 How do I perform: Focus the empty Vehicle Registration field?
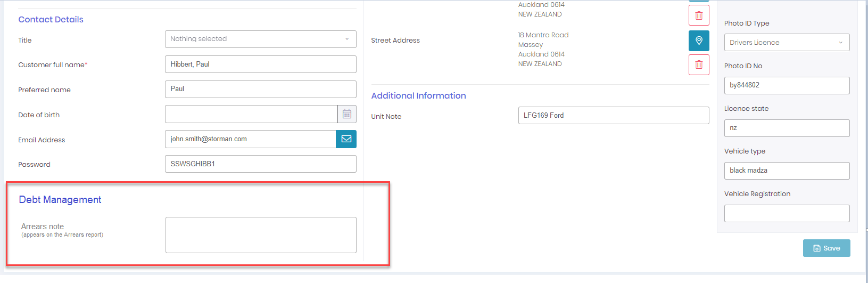(x=786, y=213)
